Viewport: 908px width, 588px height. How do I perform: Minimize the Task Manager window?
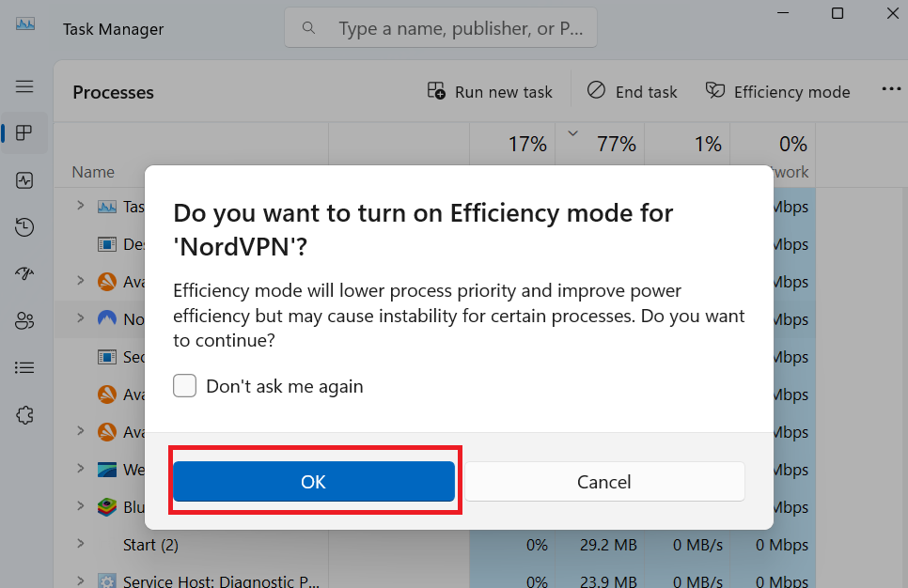[783, 13]
